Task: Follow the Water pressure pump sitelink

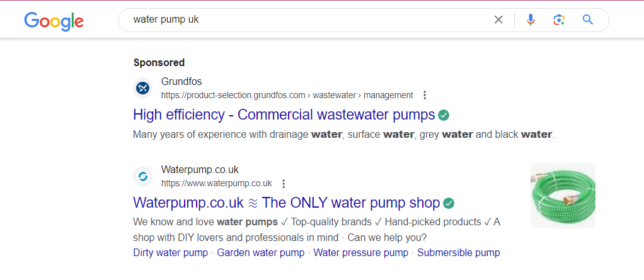Action: 361,252
